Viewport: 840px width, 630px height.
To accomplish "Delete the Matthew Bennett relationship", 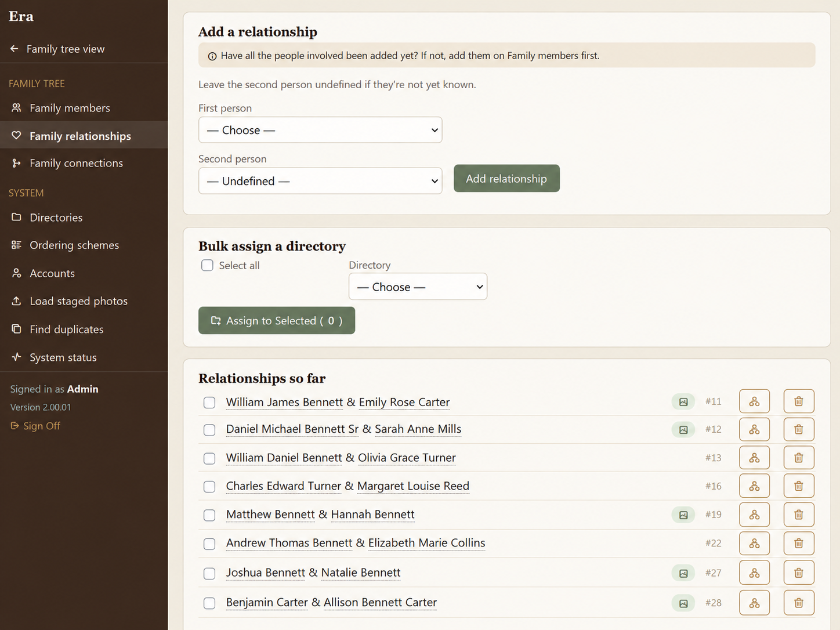I will [799, 515].
